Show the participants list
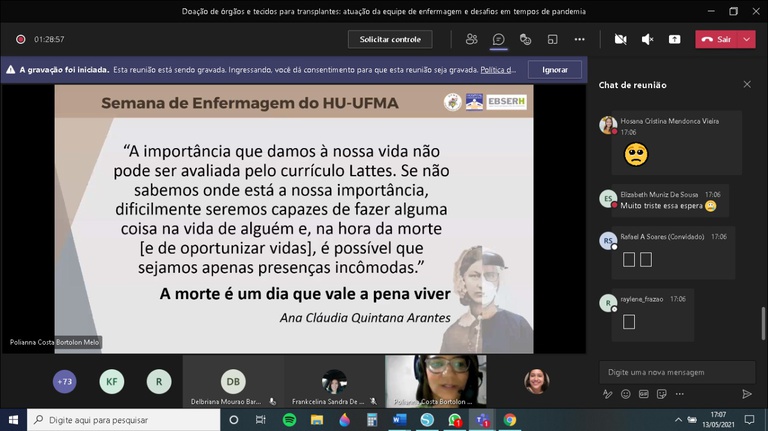Image resolution: width=768 pixels, height=431 pixels. click(471, 39)
